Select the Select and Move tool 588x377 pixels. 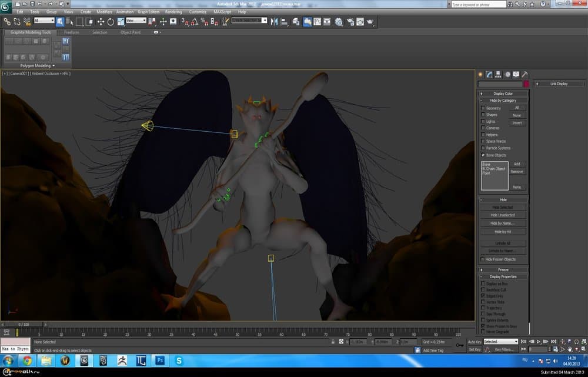[101, 21]
